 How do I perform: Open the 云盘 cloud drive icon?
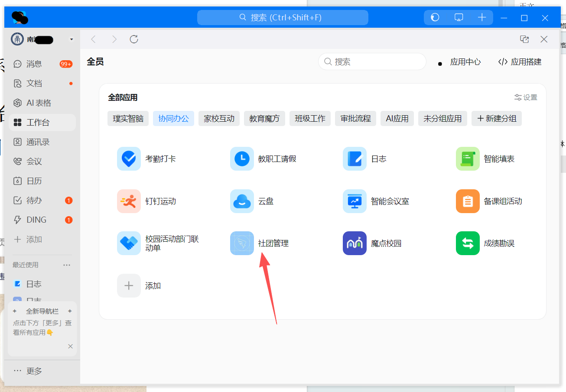242,201
